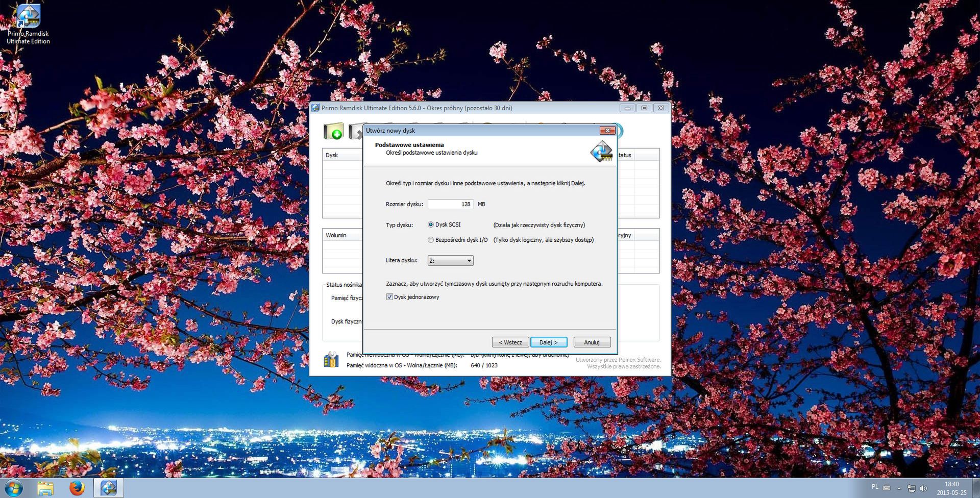
Task: Cancel the wizard with Anuluj
Action: [592, 342]
